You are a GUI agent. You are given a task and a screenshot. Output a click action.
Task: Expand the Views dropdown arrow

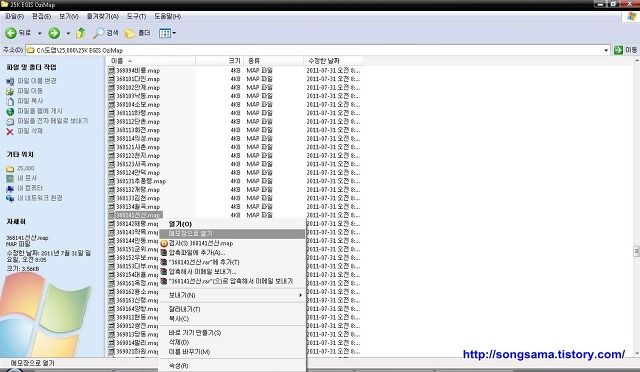pos(174,33)
